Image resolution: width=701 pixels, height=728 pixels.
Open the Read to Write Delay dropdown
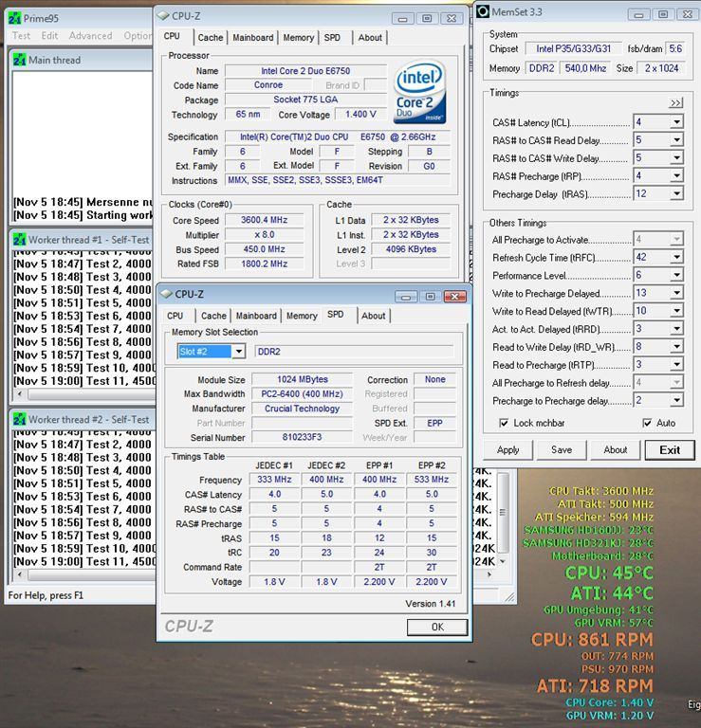coord(677,346)
